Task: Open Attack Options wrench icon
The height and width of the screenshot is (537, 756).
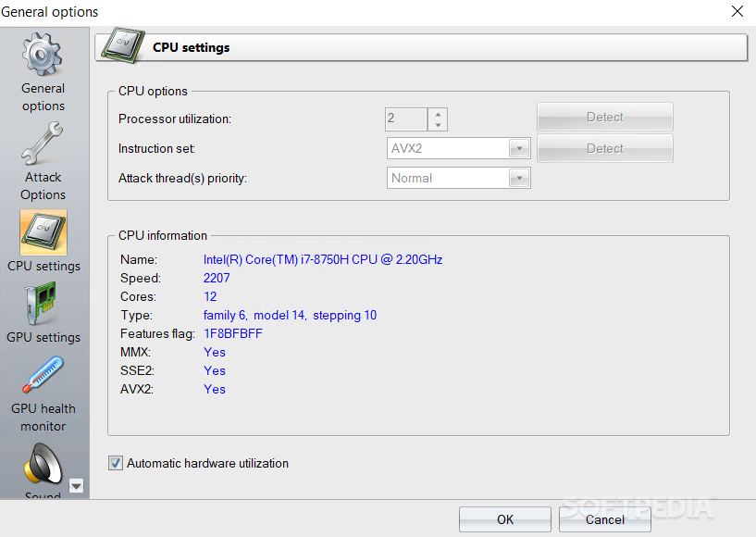Action: pyautogui.click(x=43, y=143)
